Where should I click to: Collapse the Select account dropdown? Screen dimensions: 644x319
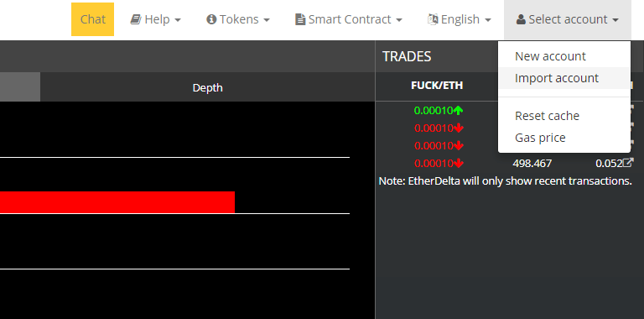(x=568, y=19)
